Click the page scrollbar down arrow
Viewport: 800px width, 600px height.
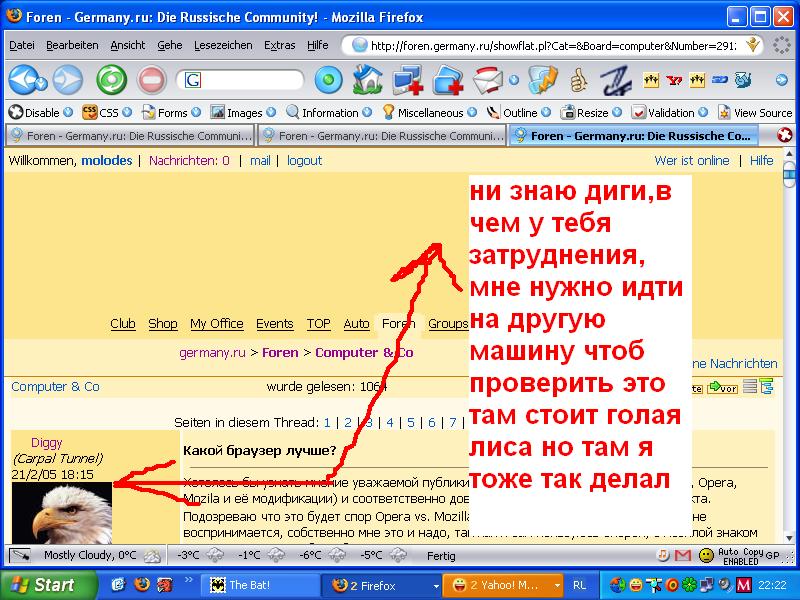point(790,537)
